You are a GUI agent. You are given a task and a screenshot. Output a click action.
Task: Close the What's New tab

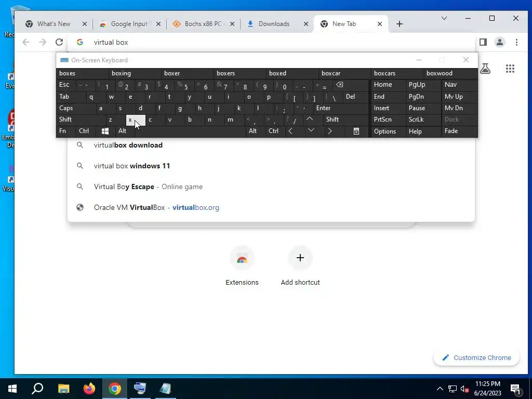85,24
